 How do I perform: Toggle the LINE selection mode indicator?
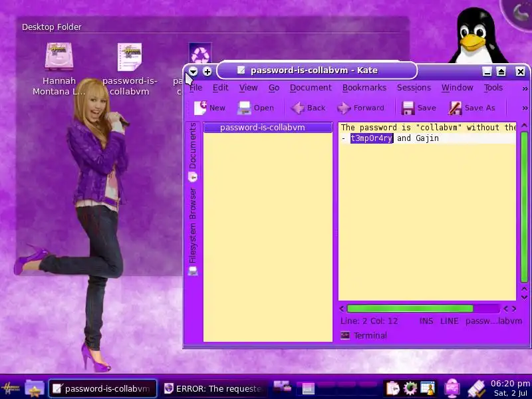[x=450, y=321]
